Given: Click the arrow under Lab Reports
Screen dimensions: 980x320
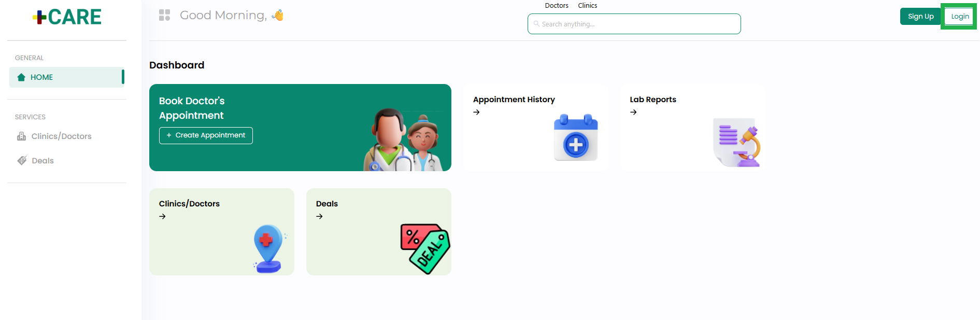Looking at the screenshot, I should pos(633,112).
